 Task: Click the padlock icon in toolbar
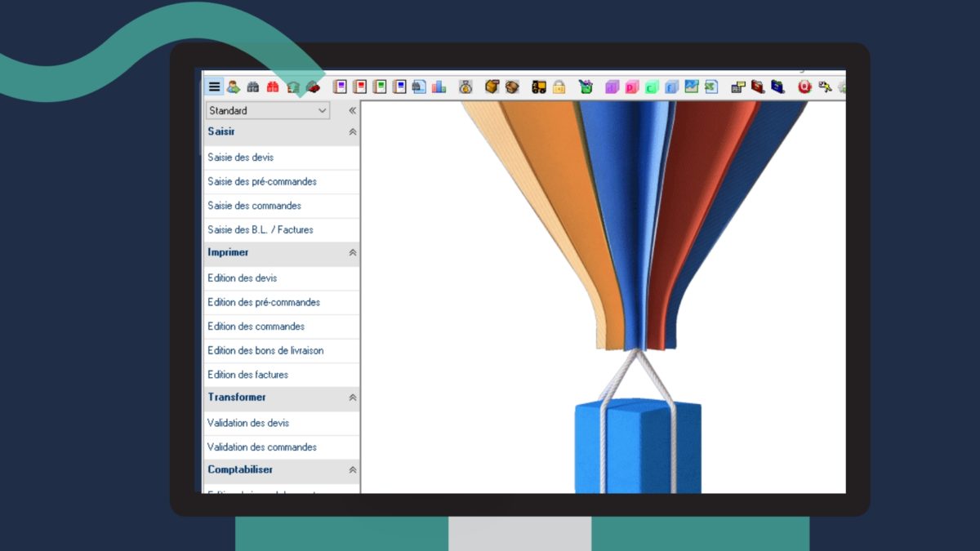(559, 87)
